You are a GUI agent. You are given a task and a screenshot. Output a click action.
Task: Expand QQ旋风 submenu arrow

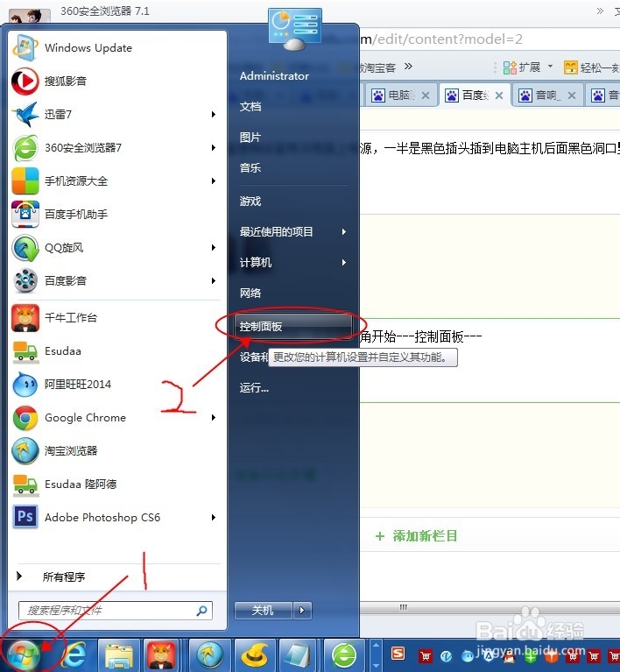click(x=214, y=248)
